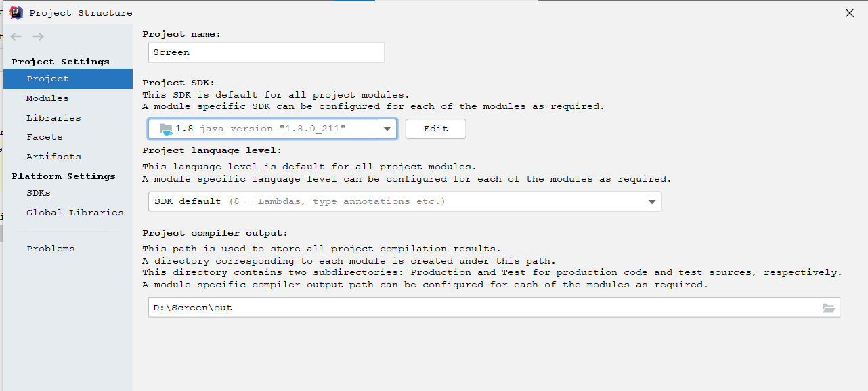Open the Project SDK dropdown

[387, 128]
